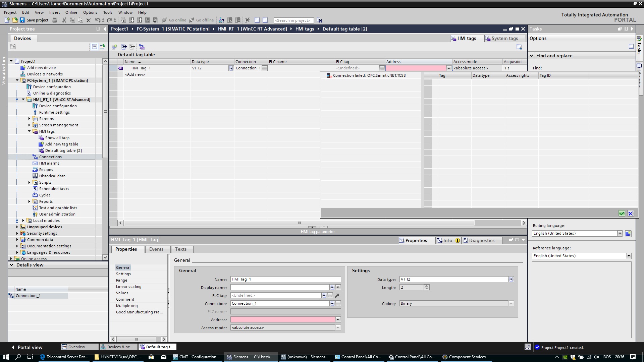Click add new tag row icon in tag toolbar
Screen dimensions: 644x362
click(114, 47)
